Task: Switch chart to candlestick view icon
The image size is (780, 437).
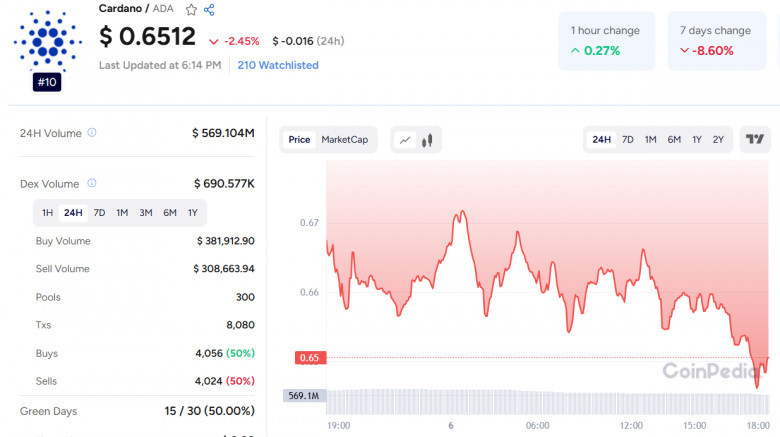Action: pyautogui.click(x=427, y=140)
